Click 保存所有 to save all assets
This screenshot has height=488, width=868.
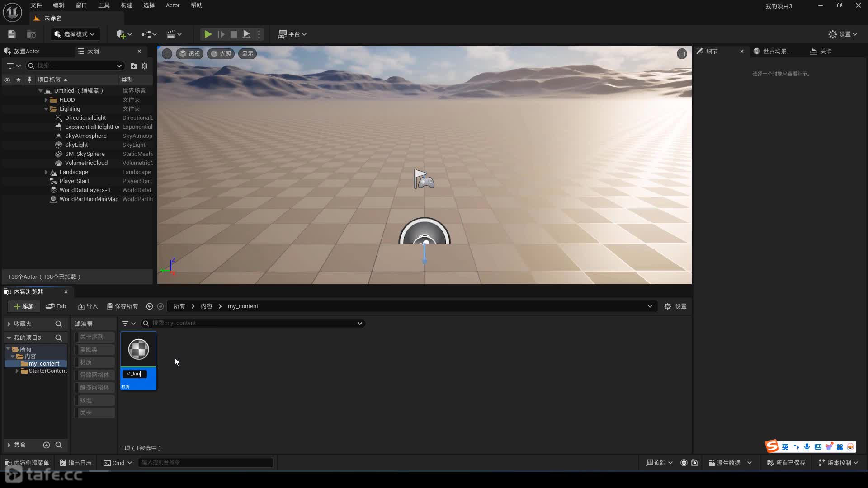pos(122,306)
